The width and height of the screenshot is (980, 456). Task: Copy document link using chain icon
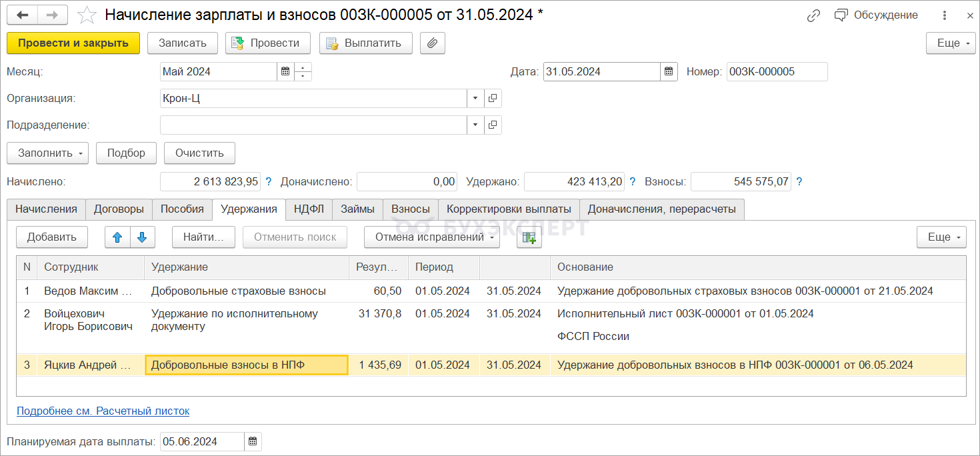813,15
